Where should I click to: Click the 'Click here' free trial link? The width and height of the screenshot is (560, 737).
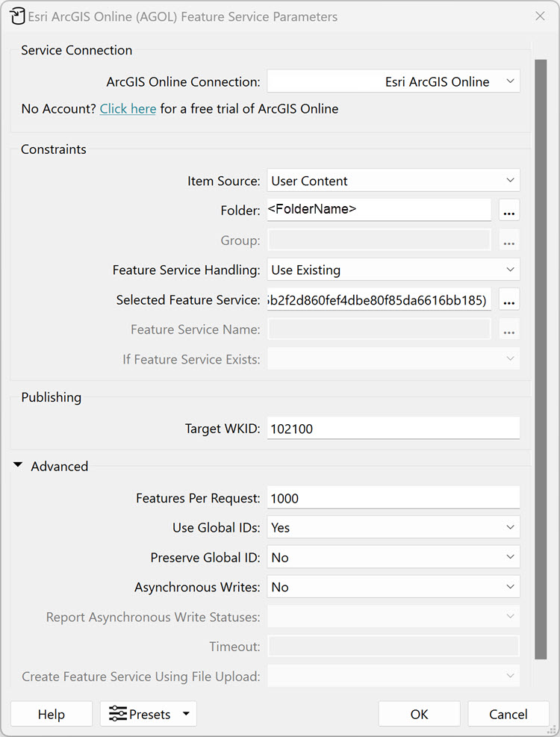pyautogui.click(x=128, y=108)
